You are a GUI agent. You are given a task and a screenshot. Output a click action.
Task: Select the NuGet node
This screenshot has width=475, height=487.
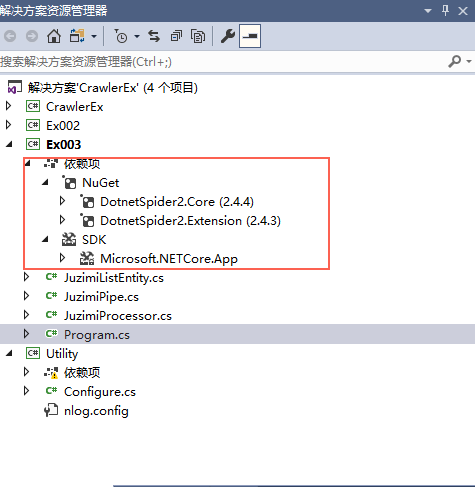pos(101,183)
